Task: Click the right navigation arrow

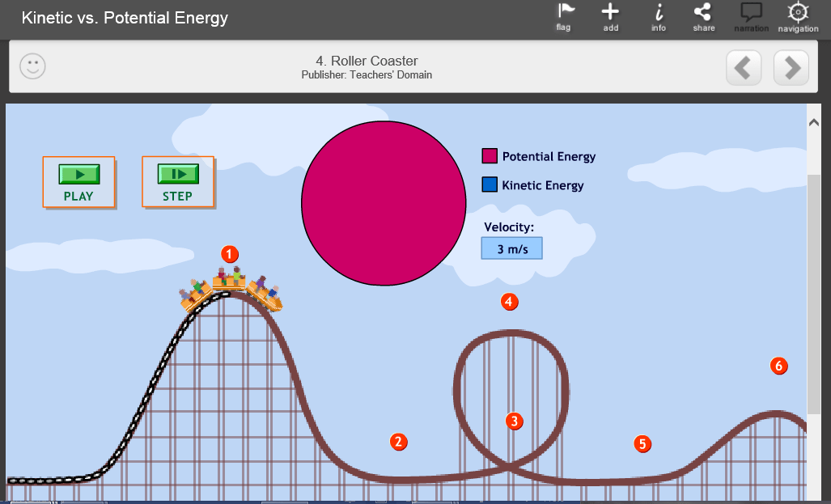Action: (x=791, y=68)
